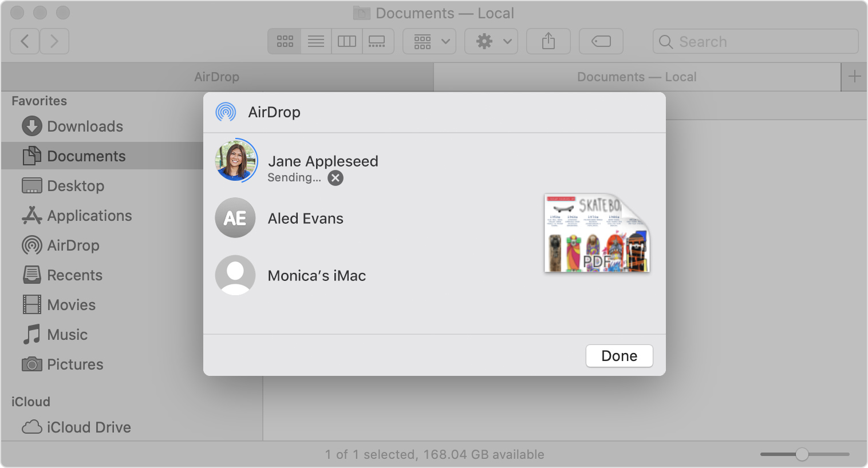Cancel sending to Jane Appleseed
Image resolution: width=868 pixels, height=468 pixels.
click(x=336, y=178)
